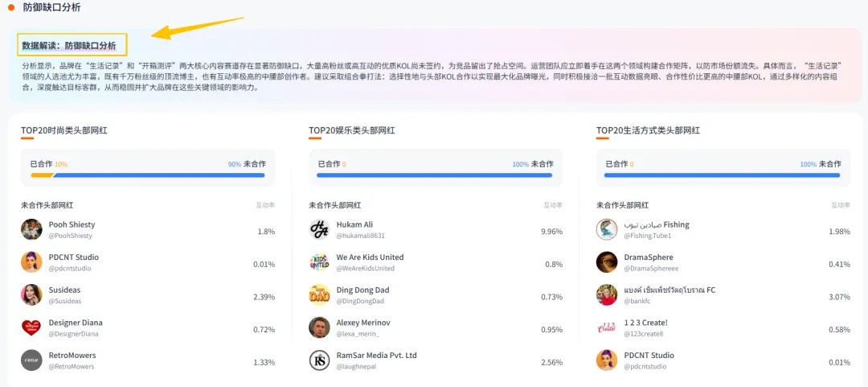Viewport: 868px width, 387px height.
Task: Select Designer Diana heart logo avatar
Action: point(31,327)
